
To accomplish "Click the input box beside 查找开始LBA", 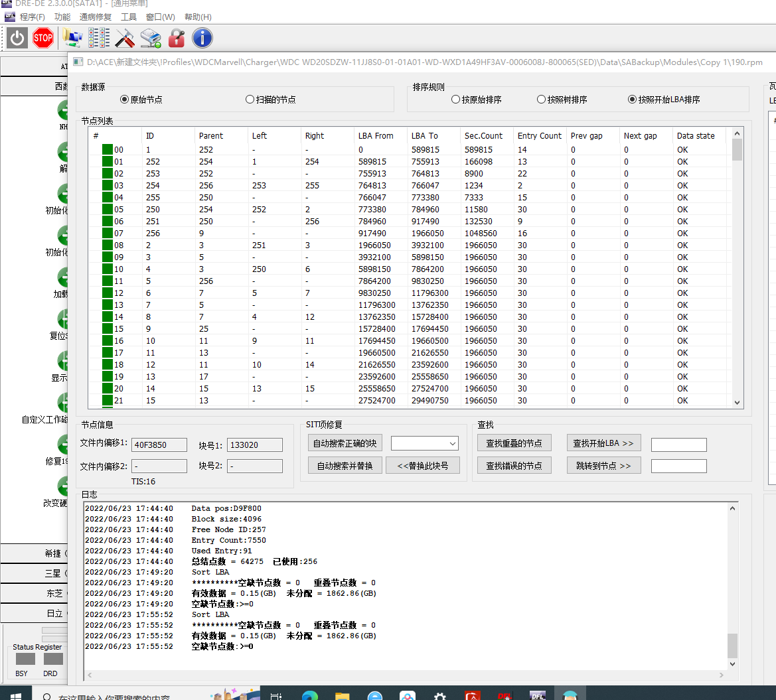I will coord(679,445).
